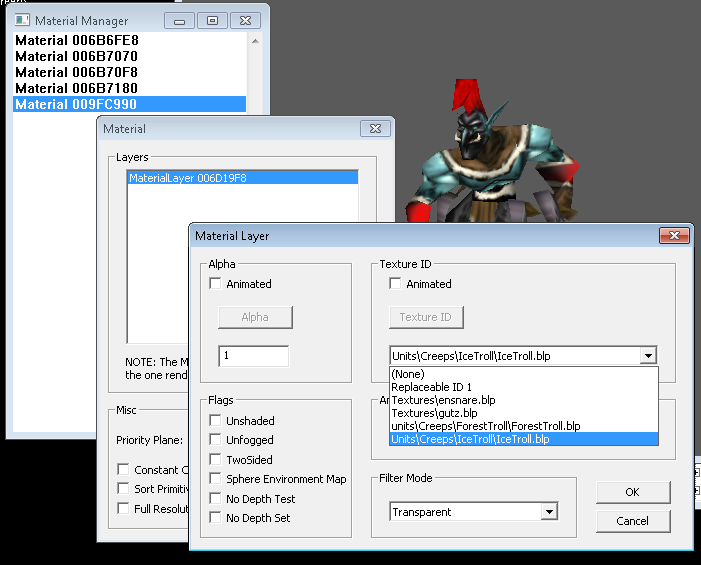Image resolution: width=701 pixels, height=565 pixels.
Task: Enable the No Depth Test flag
Action: point(215,498)
